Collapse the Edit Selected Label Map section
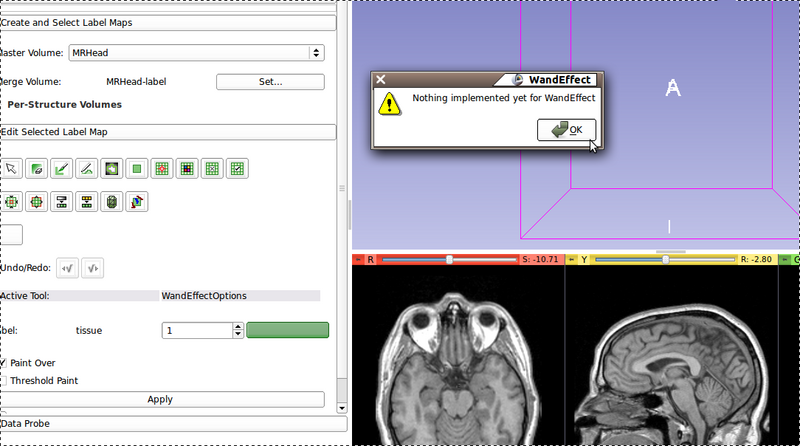800x446 pixels. coord(168,132)
